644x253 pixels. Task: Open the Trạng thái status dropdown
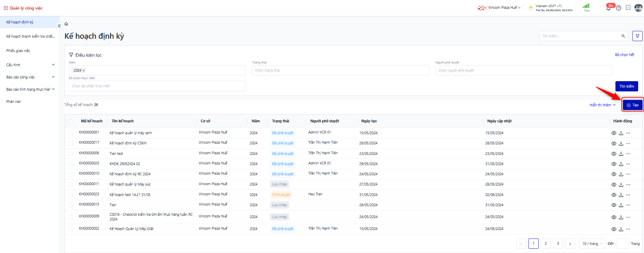coord(340,70)
